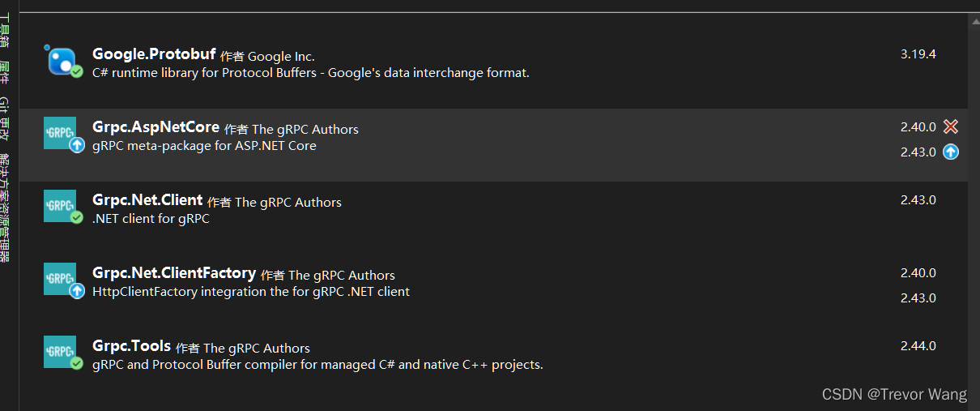This screenshot has height=411, width=980.
Task: Click the Google.Protobuf version 3.19.4
Action: coord(918,54)
